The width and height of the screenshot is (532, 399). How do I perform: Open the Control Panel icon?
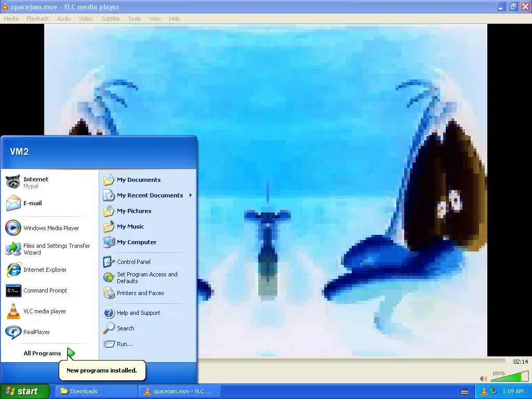point(109,262)
